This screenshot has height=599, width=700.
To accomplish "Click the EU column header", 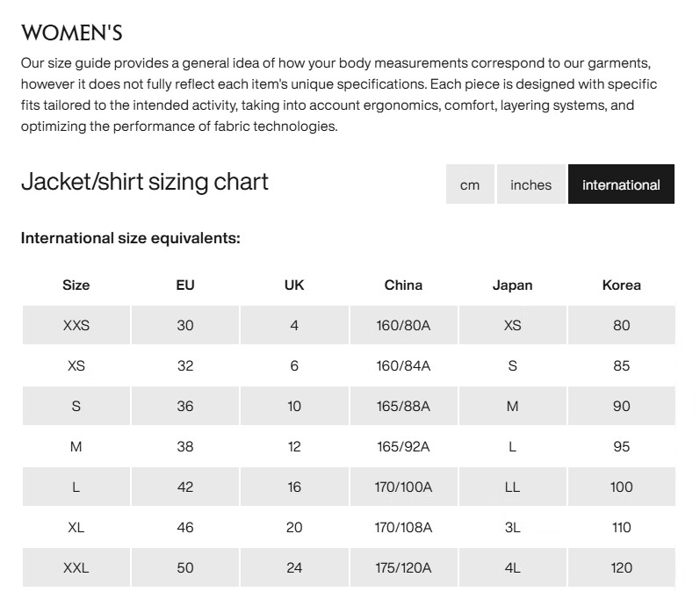I will coord(185,285).
